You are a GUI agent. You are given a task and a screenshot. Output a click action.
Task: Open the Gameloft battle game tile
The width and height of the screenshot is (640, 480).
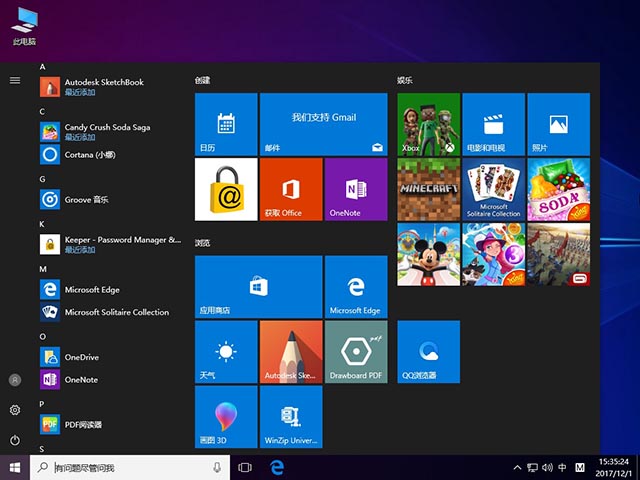(x=558, y=254)
